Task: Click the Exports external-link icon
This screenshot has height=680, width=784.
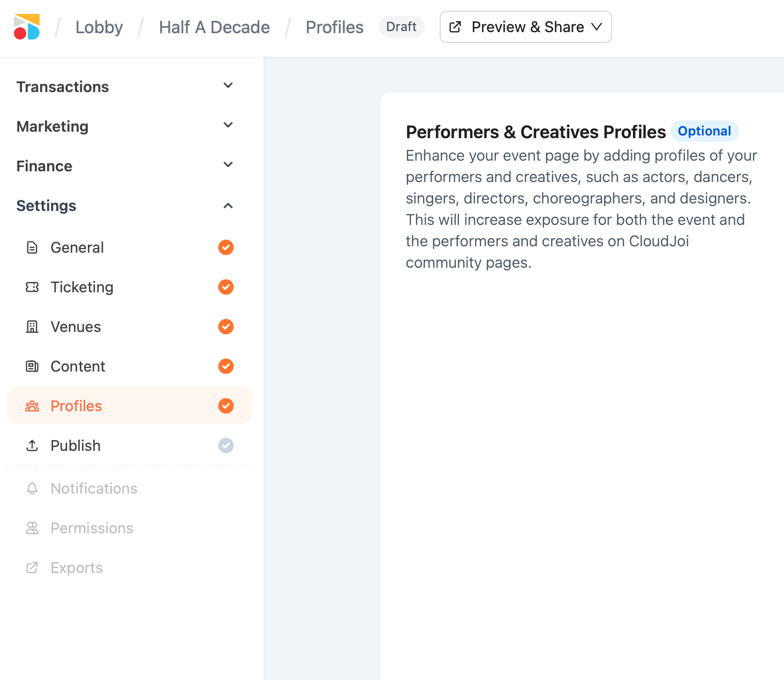Action: click(x=32, y=568)
